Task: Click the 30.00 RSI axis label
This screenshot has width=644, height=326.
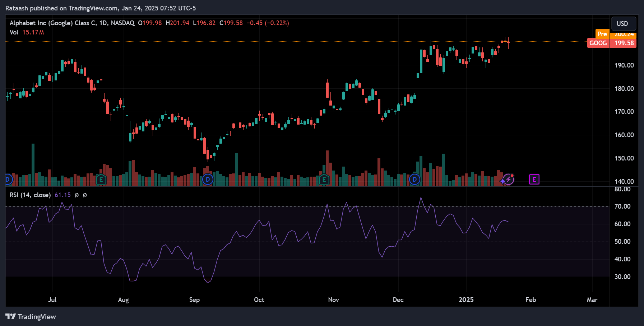Action: coord(622,277)
